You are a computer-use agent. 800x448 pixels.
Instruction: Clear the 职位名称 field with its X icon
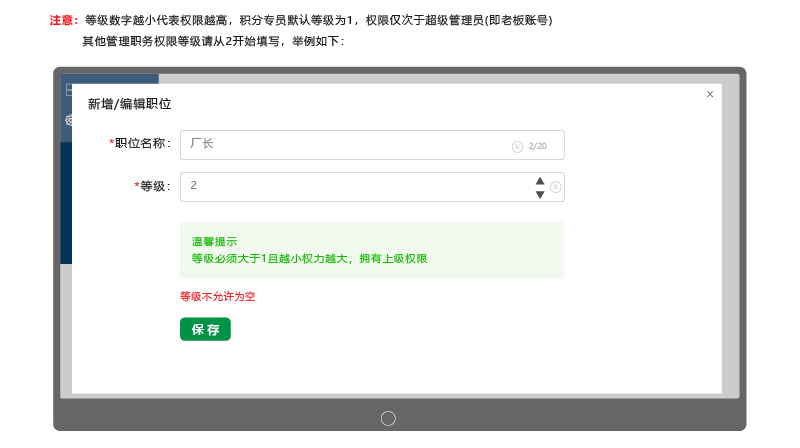point(517,146)
